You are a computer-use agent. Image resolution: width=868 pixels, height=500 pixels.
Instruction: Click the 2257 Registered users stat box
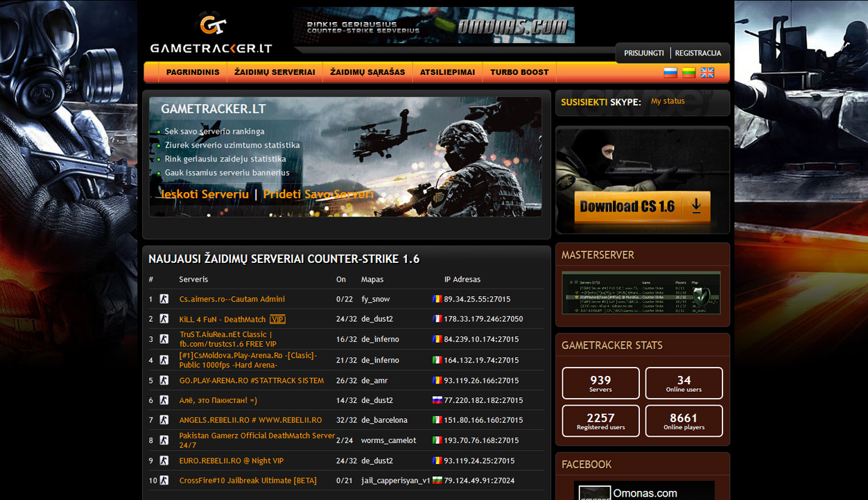(600, 421)
